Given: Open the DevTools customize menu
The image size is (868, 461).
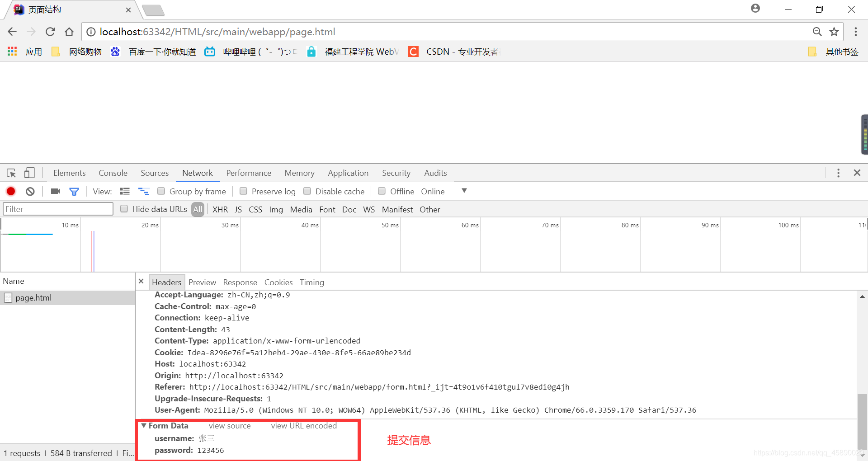Looking at the screenshot, I should point(838,173).
